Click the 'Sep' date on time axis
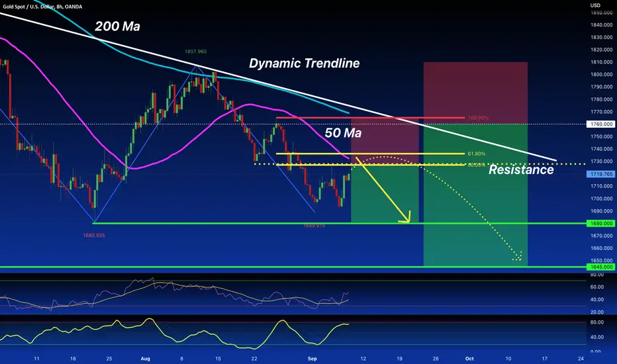Screen dimensions: 617x364 (312, 359)
